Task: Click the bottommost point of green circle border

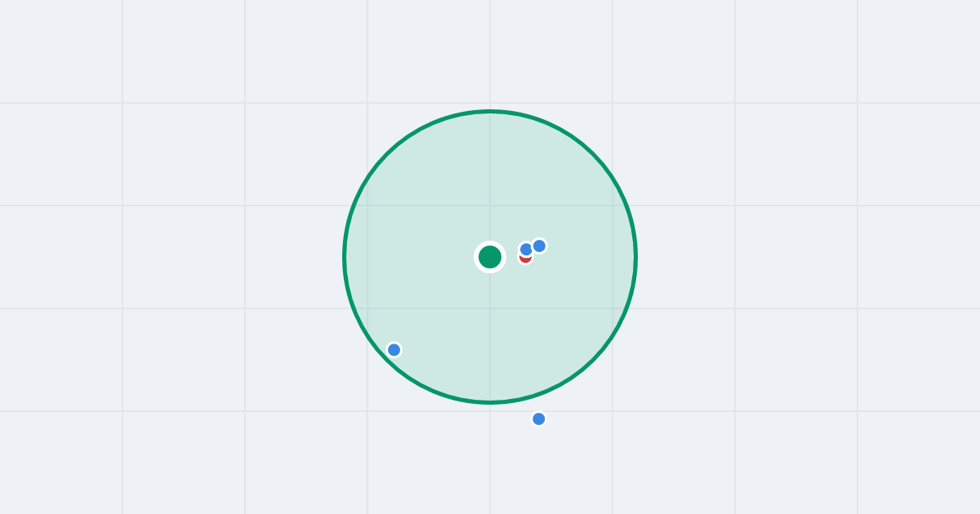Action: click(x=490, y=402)
